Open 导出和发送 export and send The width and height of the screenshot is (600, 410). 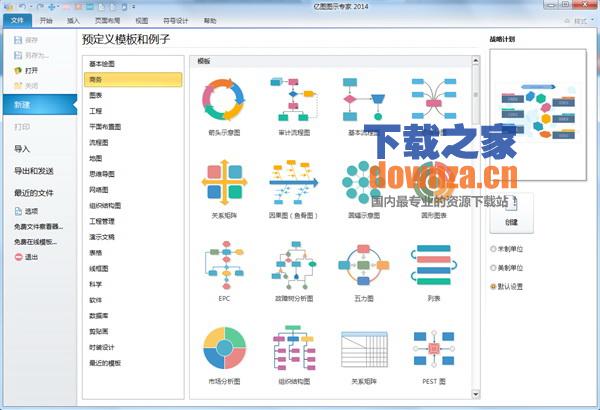pyautogui.click(x=34, y=171)
